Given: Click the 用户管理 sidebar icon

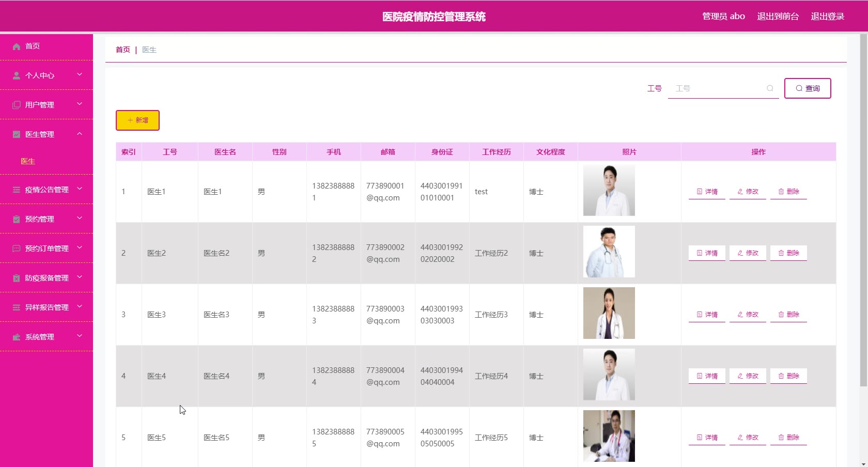Looking at the screenshot, I should click(17, 105).
